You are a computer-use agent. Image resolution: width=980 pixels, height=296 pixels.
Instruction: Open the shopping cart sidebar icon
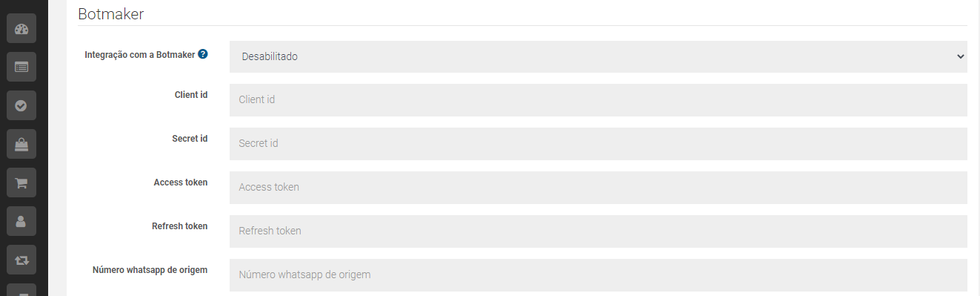(x=21, y=182)
